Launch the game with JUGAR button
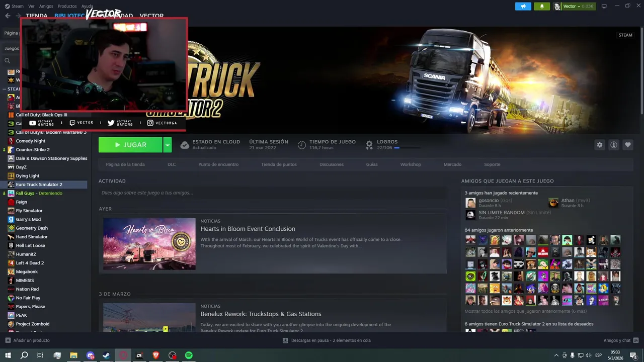 pyautogui.click(x=130, y=145)
